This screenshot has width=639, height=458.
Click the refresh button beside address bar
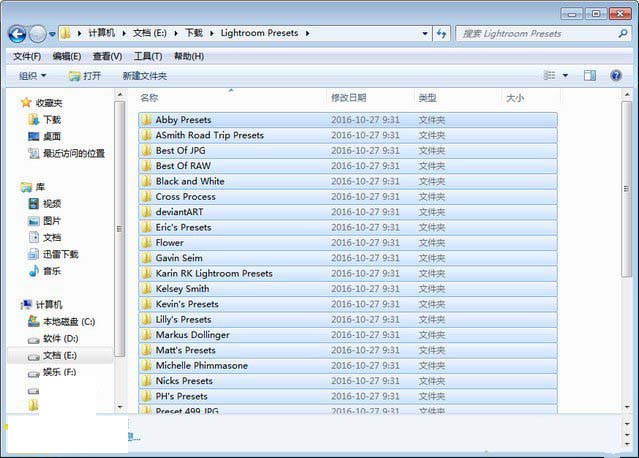[x=441, y=33]
